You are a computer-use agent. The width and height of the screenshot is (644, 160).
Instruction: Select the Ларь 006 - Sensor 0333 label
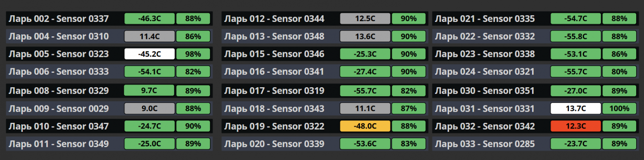click(x=59, y=72)
